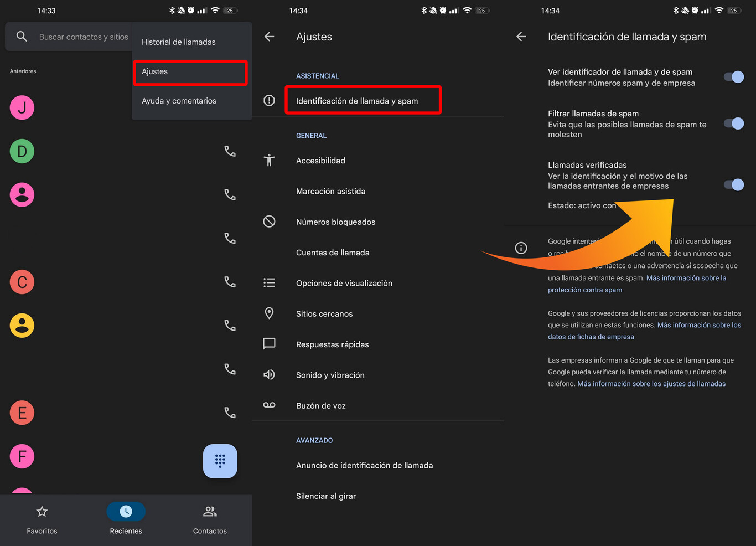Image resolution: width=756 pixels, height=546 pixels.
Task: Select Historial de llamadas from overflow menu
Action: point(179,42)
